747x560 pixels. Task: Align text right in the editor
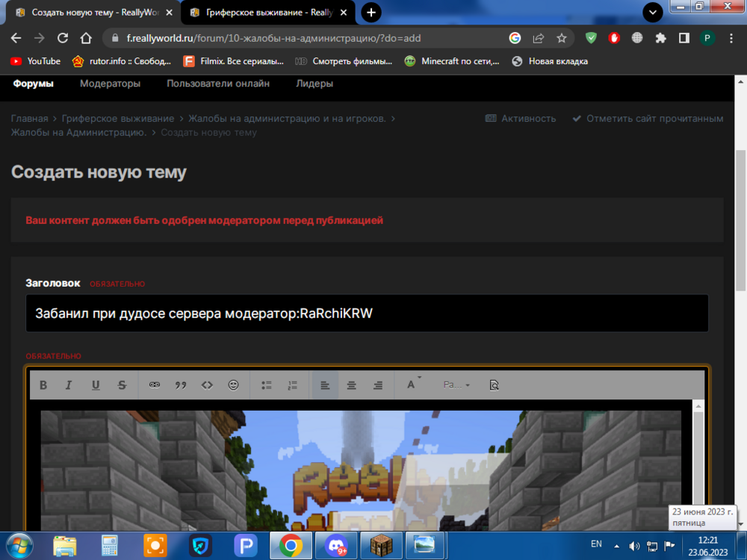[378, 385]
